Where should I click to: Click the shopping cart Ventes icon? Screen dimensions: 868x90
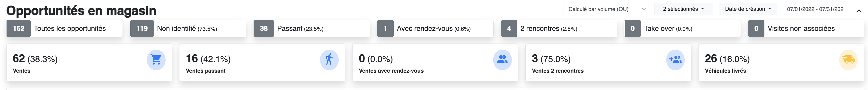[156, 60]
